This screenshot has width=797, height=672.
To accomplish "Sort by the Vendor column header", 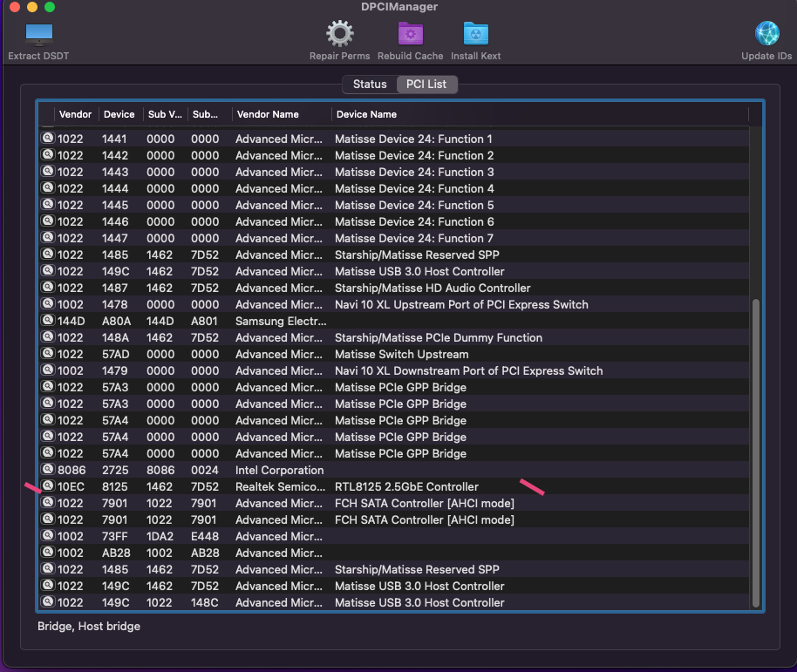I will [x=75, y=114].
